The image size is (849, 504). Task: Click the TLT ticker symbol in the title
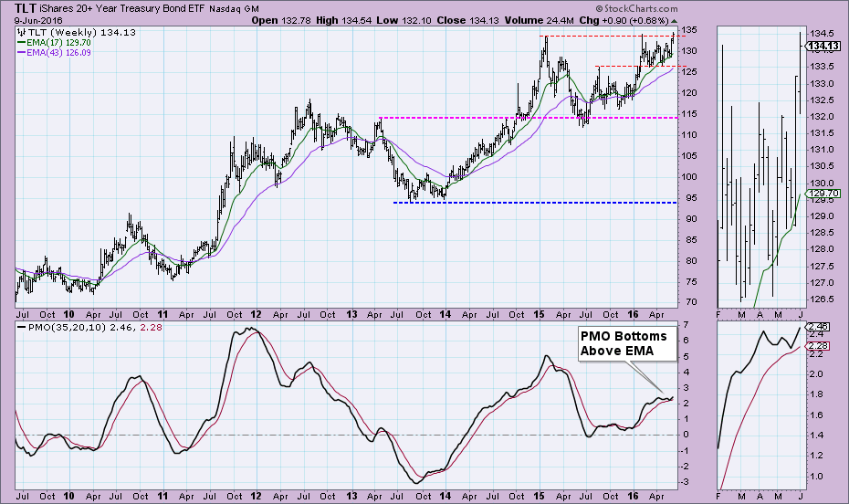[x=26, y=8]
